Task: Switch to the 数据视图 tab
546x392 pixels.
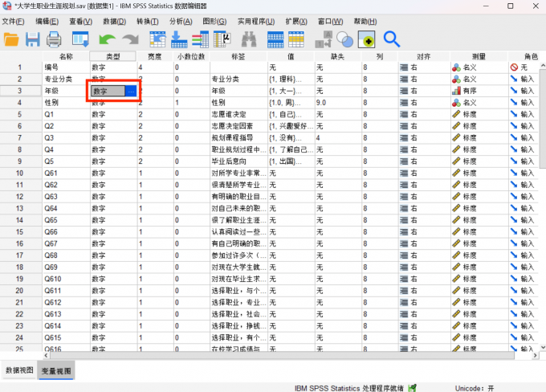Action: point(19,370)
